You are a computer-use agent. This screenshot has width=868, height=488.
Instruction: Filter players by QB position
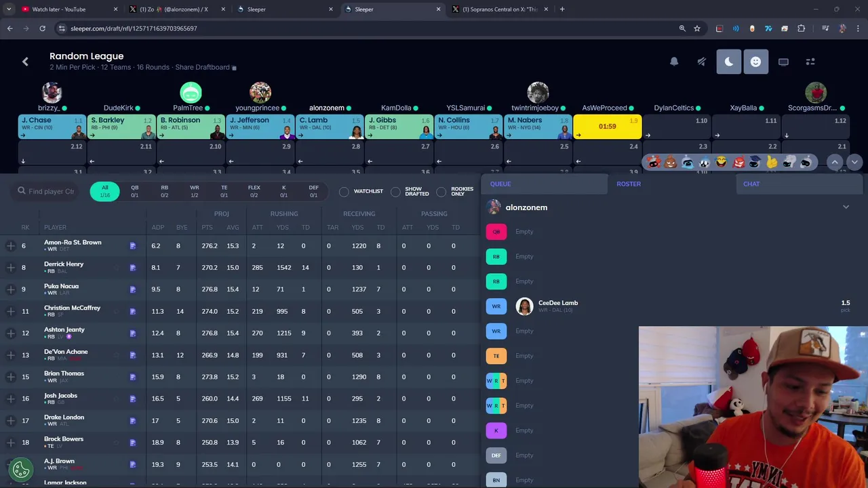135,191
